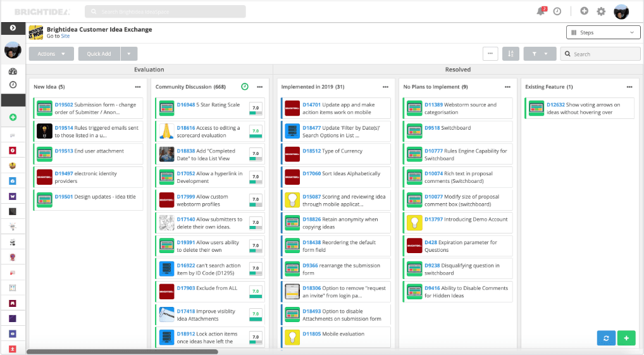Open the toolbar more options ellipsis
This screenshot has width=644, height=355.
pyautogui.click(x=490, y=54)
